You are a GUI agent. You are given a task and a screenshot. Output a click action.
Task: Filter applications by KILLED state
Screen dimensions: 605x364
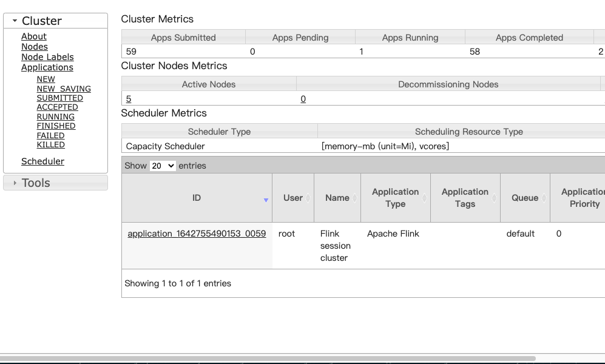pyautogui.click(x=50, y=145)
